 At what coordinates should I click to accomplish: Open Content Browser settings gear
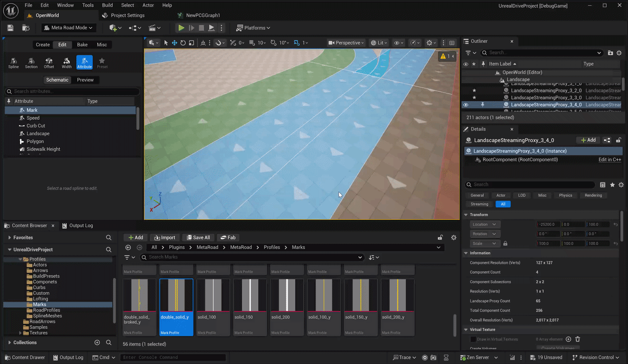[454, 237]
